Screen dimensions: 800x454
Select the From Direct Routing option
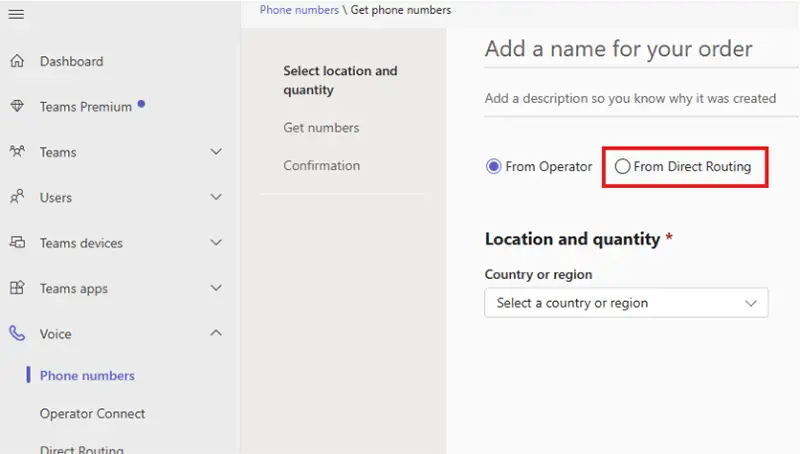click(x=622, y=166)
